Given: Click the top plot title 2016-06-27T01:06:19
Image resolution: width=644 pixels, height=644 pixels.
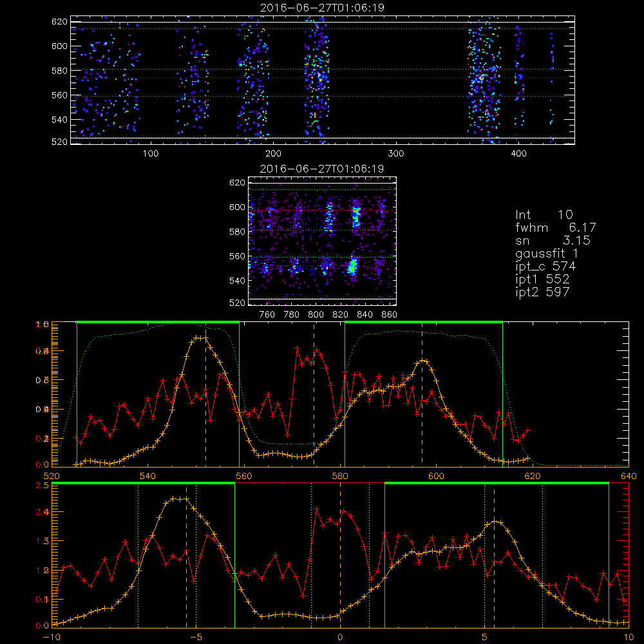Looking at the screenshot, I should 322,8.
